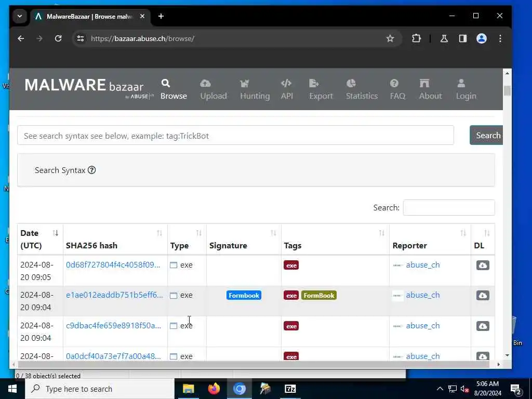
Task: Open abuse_ch reporter in 0d68f727 row
Action: point(423,264)
